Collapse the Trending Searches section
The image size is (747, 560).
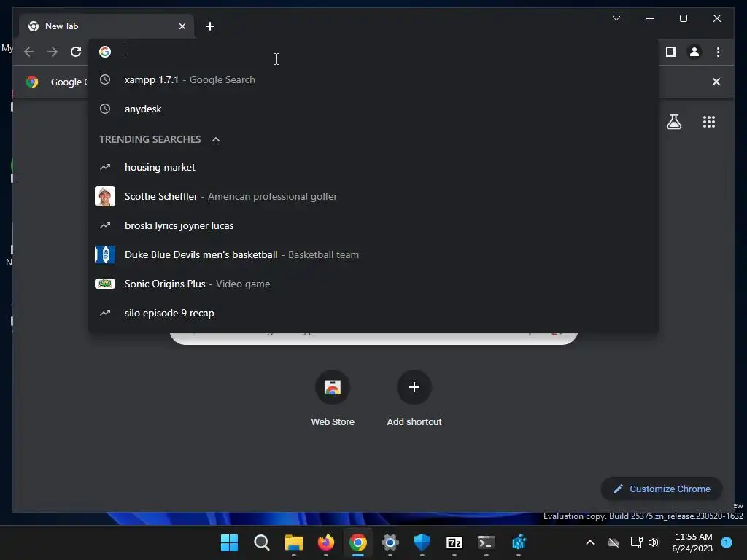(x=216, y=139)
